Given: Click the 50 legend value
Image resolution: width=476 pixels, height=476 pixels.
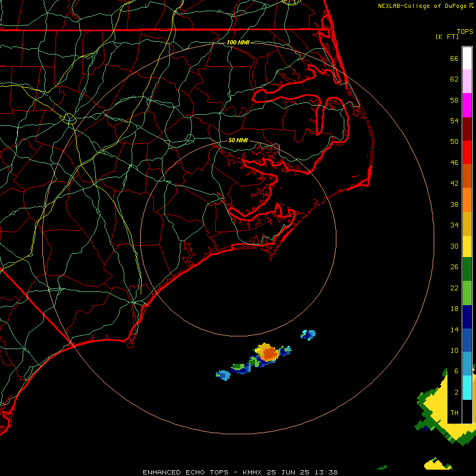Looking at the screenshot, I should 454,141.
